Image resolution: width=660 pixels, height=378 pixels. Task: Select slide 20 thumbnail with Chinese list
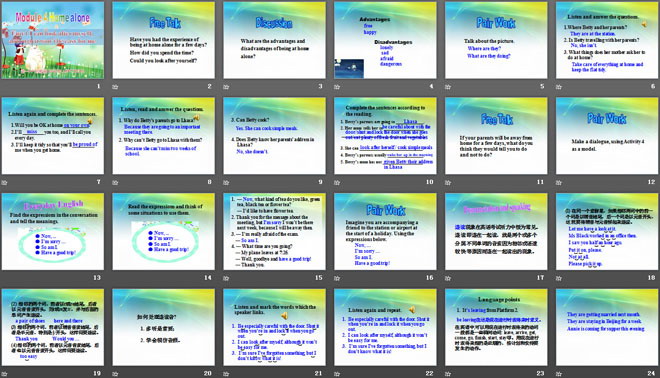pos(163,327)
